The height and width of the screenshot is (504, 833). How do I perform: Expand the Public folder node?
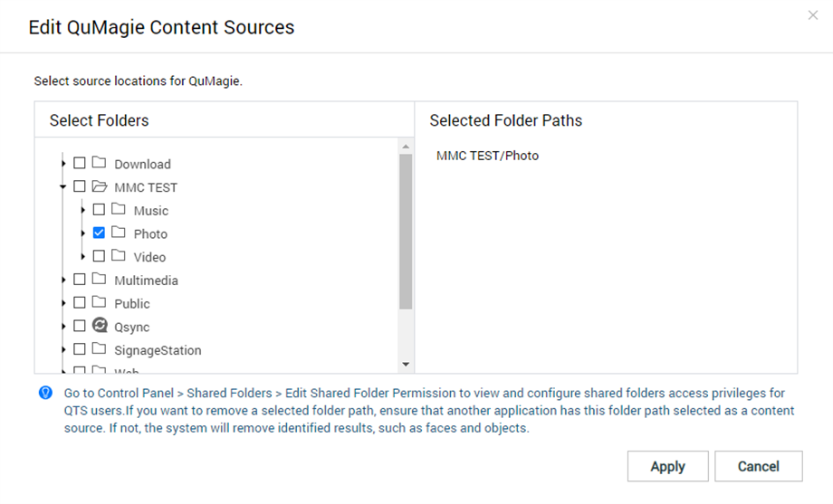click(x=63, y=303)
